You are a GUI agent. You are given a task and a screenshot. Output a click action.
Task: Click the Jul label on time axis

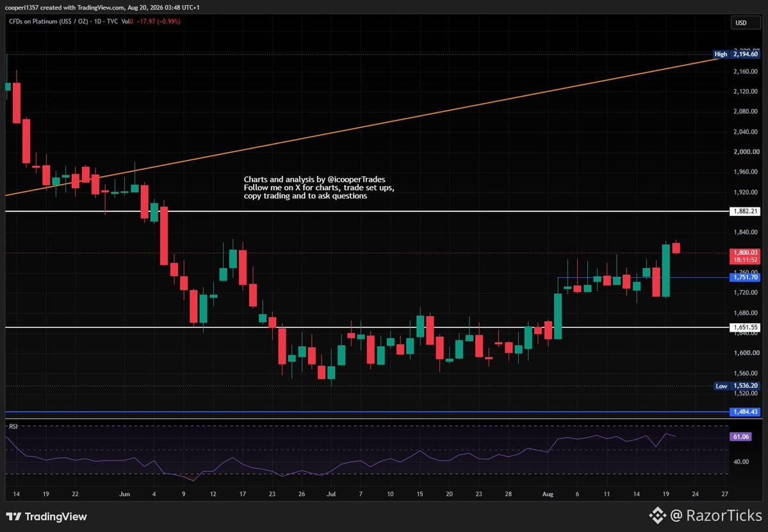coord(331,494)
